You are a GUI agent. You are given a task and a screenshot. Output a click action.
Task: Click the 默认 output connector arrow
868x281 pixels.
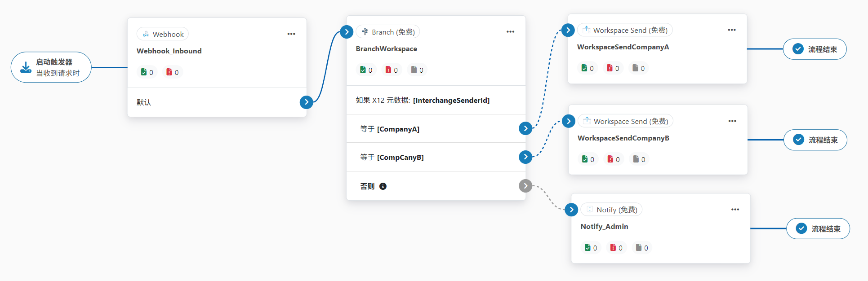click(306, 102)
